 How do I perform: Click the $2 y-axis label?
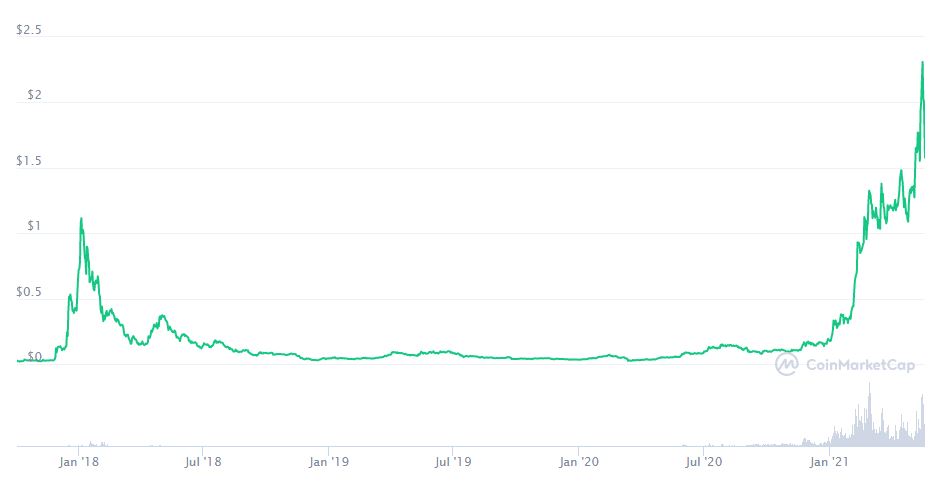(x=35, y=96)
